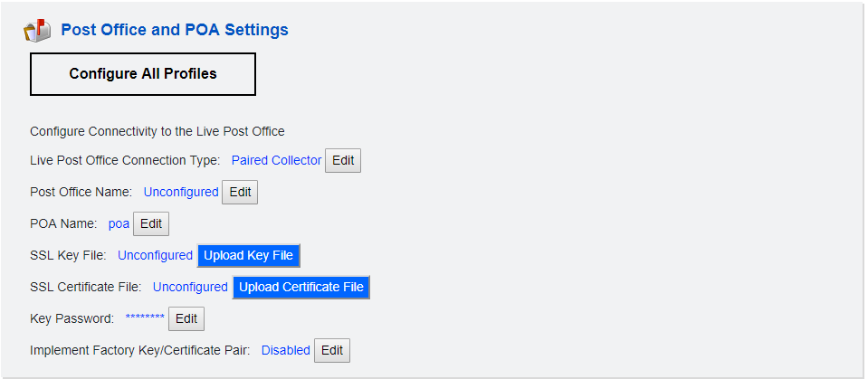This screenshot has width=868, height=379.
Task: Click the Unconfigured Post Office Name value
Action: [x=181, y=192]
